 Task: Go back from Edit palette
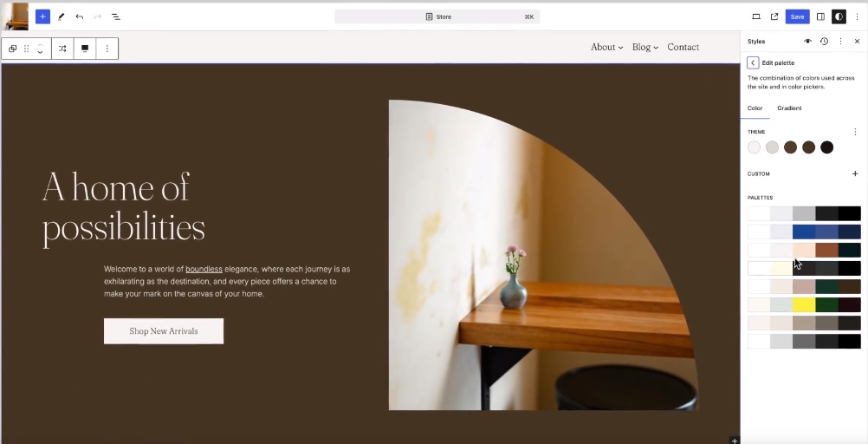[753, 62]
